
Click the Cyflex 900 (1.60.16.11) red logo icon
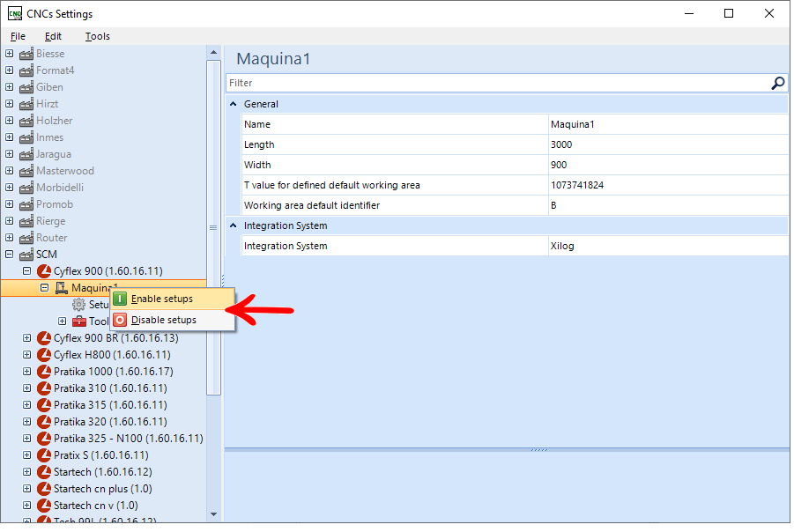pos(44,270)
